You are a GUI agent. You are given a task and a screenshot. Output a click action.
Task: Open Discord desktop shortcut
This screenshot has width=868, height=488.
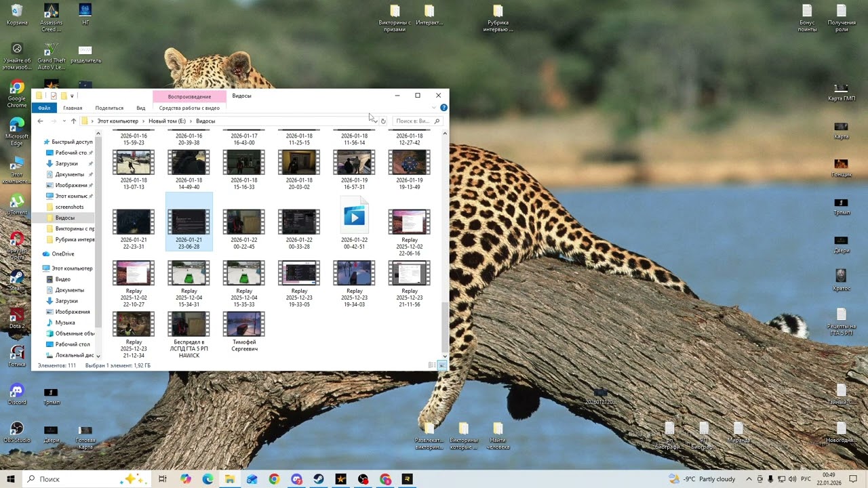[17, 394]
